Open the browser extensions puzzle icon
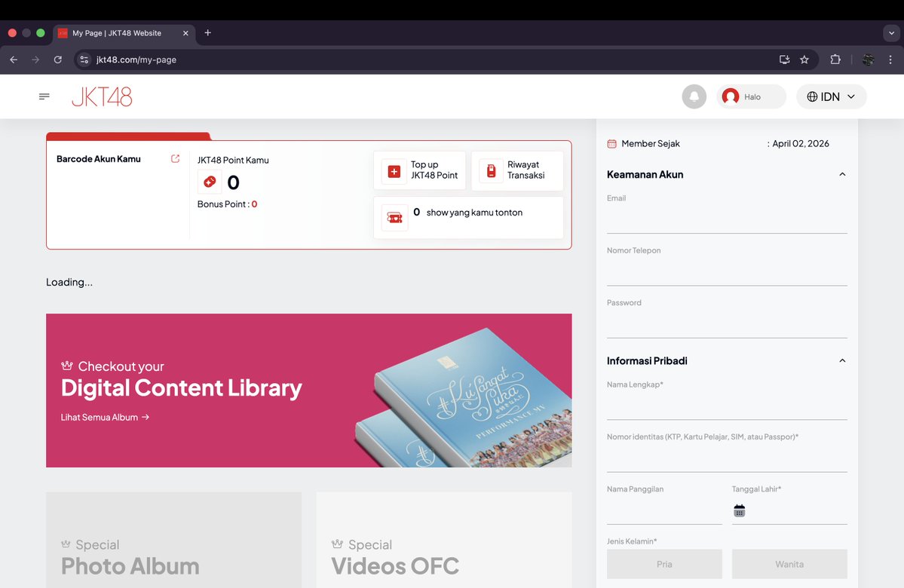 coord(835,60)
